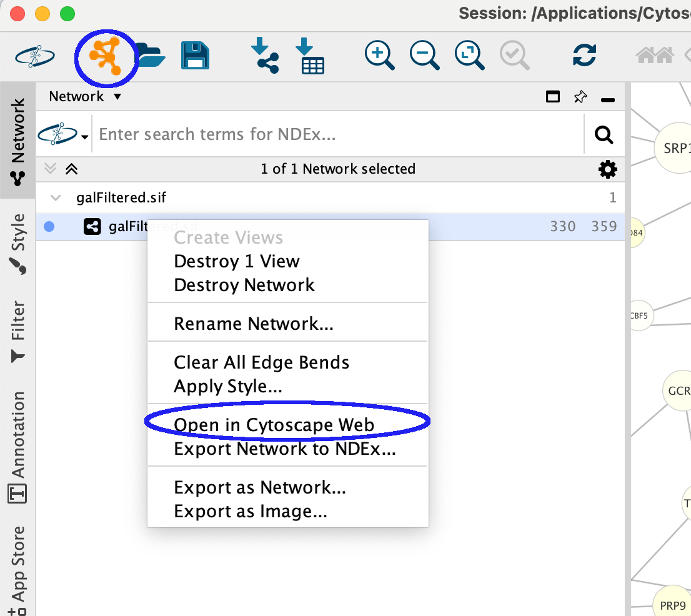Import table from file icon

[x=309, y=56]
